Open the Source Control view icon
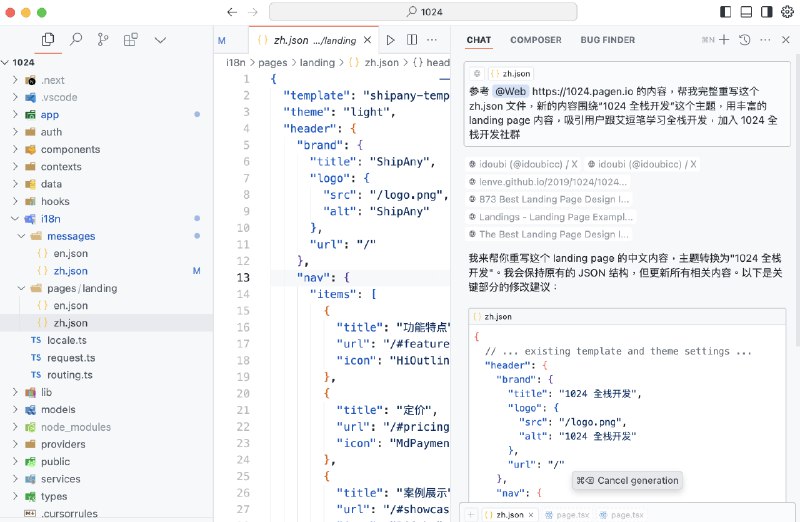800x522 pixels. (103, 39)
